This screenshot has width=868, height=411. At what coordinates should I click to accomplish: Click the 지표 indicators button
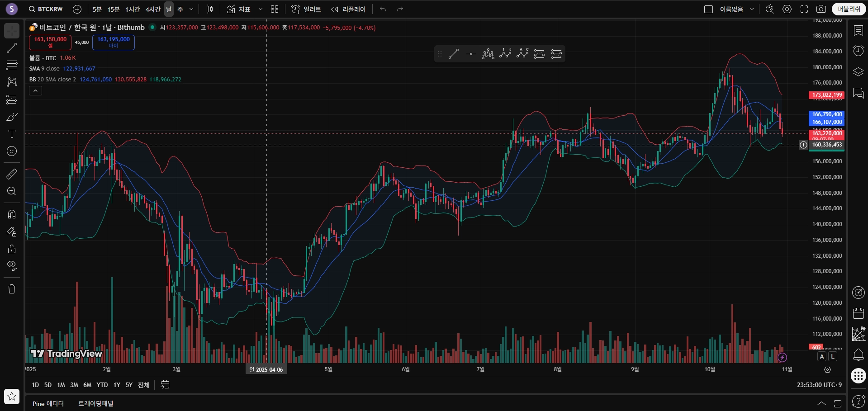pos(239,9)
